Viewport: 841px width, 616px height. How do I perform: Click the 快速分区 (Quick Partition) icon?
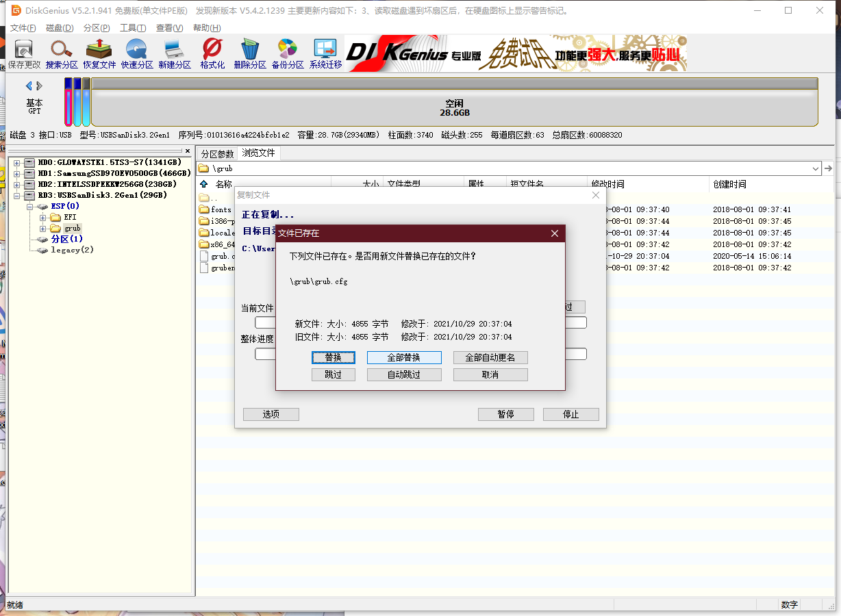click(137, 53)
